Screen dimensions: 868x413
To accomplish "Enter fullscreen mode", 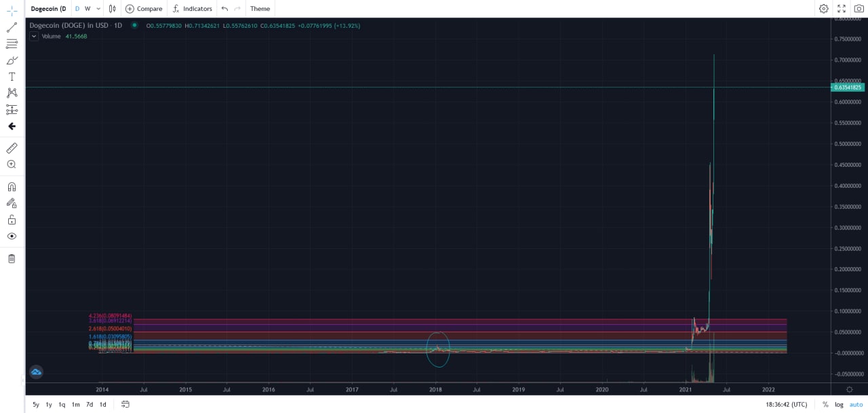I will click(x=842, y=9).
